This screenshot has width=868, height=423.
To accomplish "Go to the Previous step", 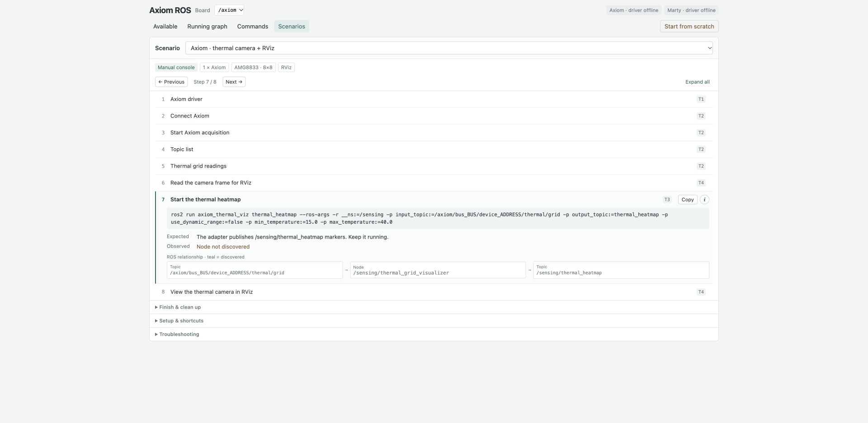I will coord(171,82).
